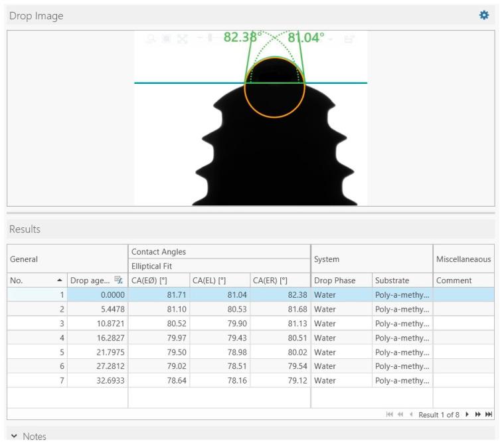
Task: Select the CA(ER) column header
Action: pos(280,281)
